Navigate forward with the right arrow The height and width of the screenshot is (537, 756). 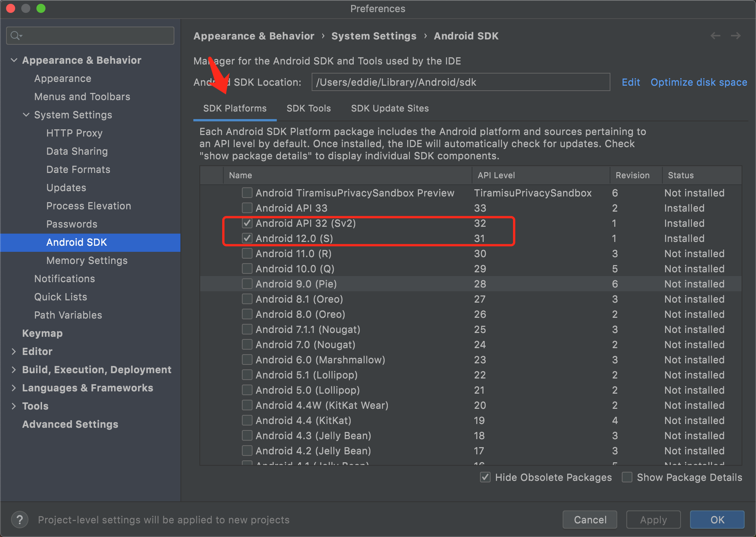click(x=736, y=36)
